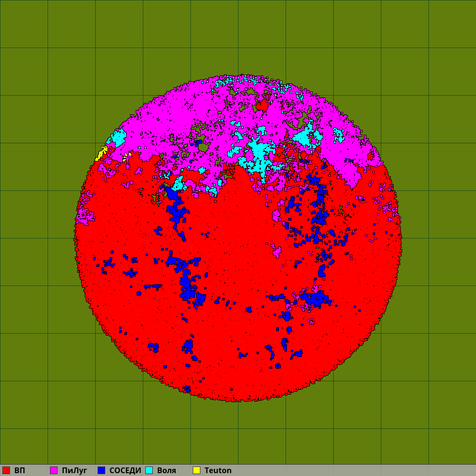Click the red ВП legend swatch
Screen dimensions: 476x476
tap(6, 470)
